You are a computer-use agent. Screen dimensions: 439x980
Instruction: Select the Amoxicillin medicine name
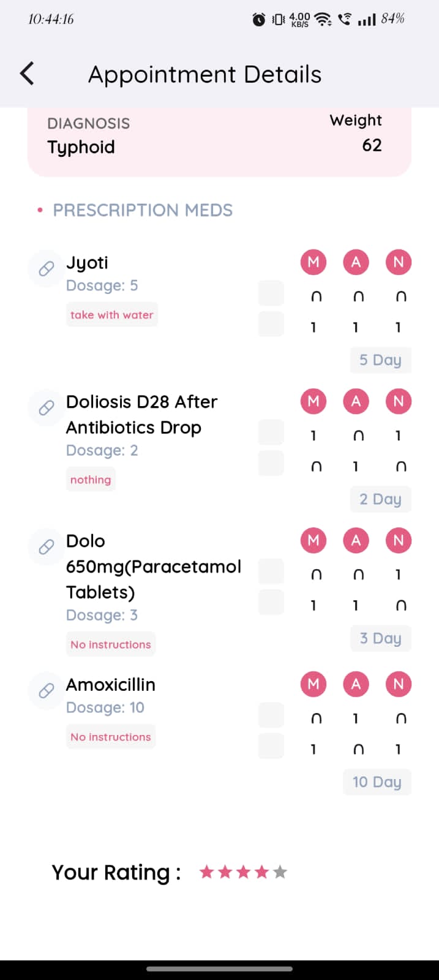[x=111, y=684]
